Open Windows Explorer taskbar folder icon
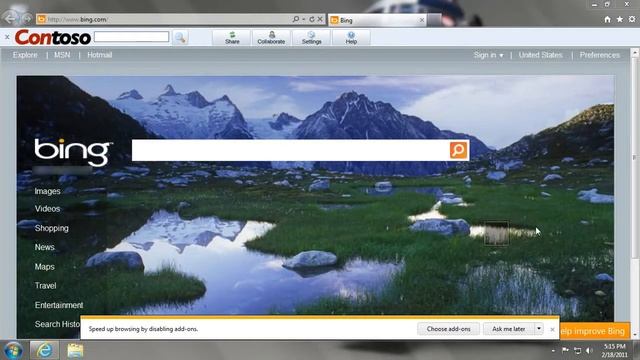The width and height of the screenshot is (640, 360). pos(75,350)
